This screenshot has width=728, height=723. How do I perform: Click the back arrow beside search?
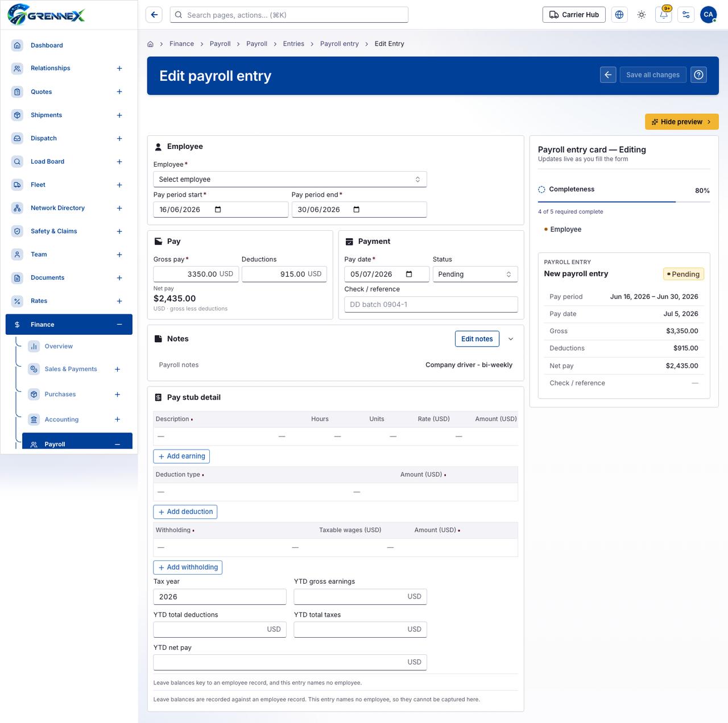click(154, 15)
